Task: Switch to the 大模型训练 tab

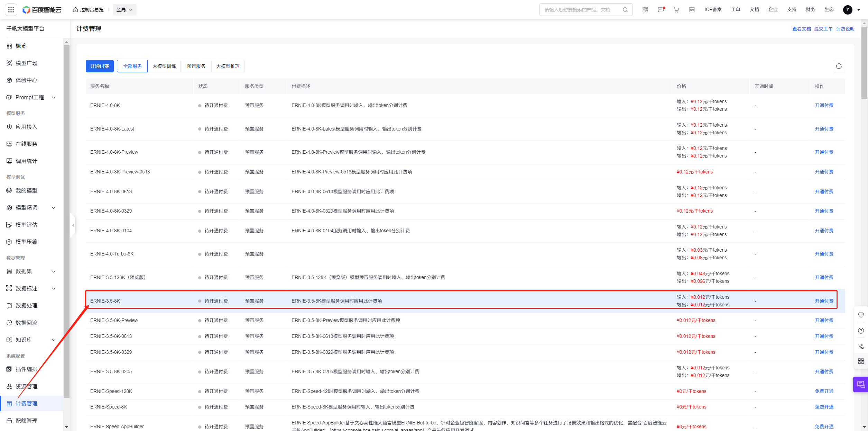Action: (x=164, y=66)
